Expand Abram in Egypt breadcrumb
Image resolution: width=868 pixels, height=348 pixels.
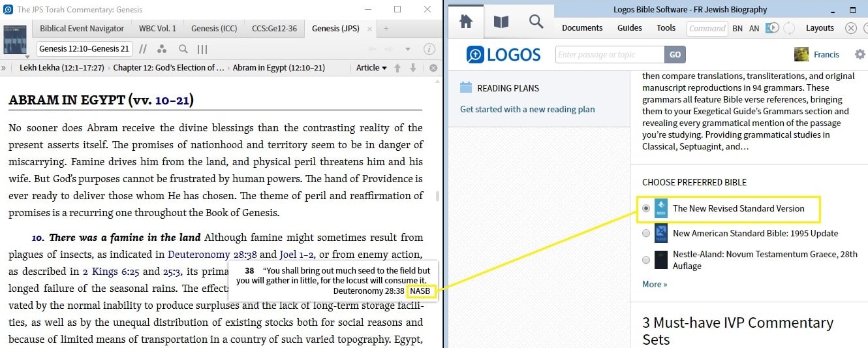coord(279,68)
